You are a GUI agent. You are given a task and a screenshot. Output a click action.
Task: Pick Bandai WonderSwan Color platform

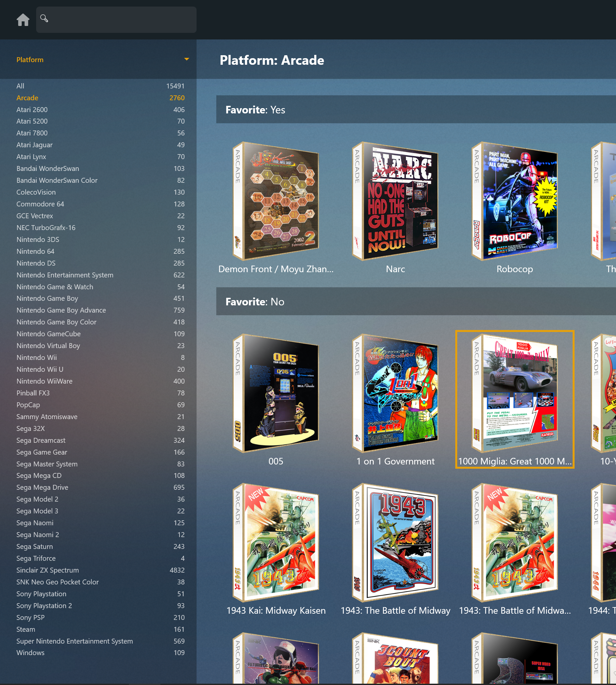pyautogui.click(x=101, y=180)
